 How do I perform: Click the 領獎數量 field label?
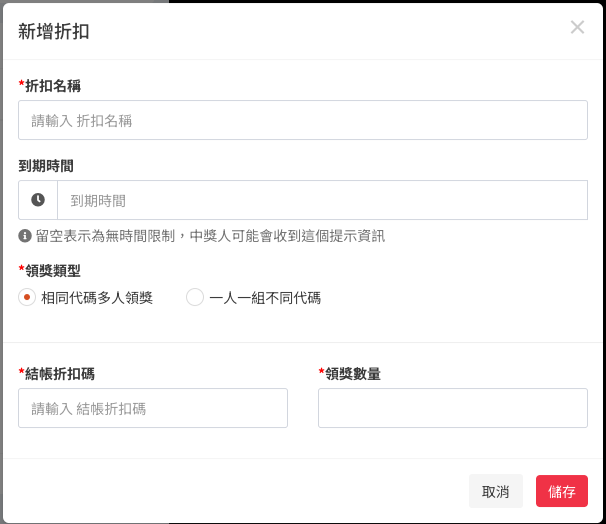click(x=353, y=374)
